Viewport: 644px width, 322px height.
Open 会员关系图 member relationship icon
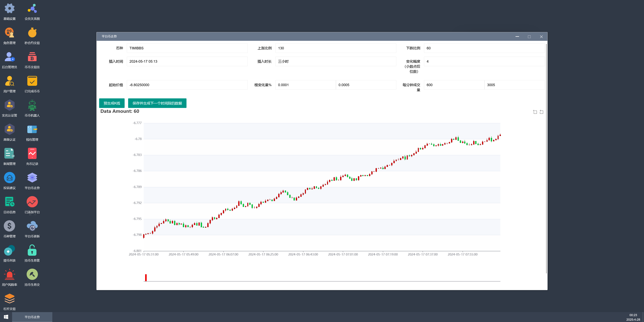coord(32,9)
